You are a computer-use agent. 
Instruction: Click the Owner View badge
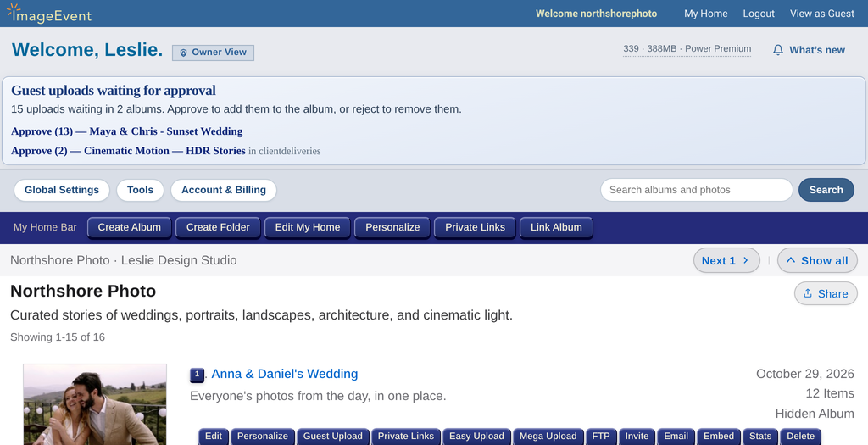[x=213, y=53]
